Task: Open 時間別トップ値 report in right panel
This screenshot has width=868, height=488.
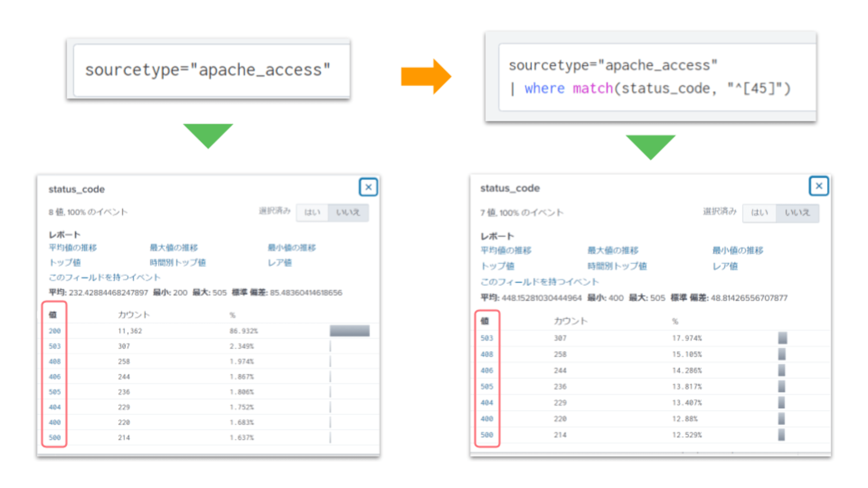Action: click(x=617, y=266)
